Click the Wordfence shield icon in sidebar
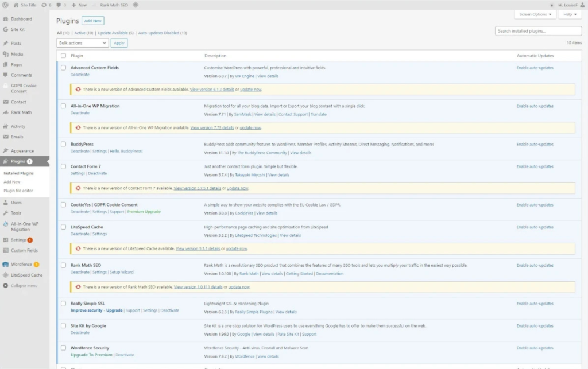588x369 pixels. pyautogui.click(x=6, y=264)
